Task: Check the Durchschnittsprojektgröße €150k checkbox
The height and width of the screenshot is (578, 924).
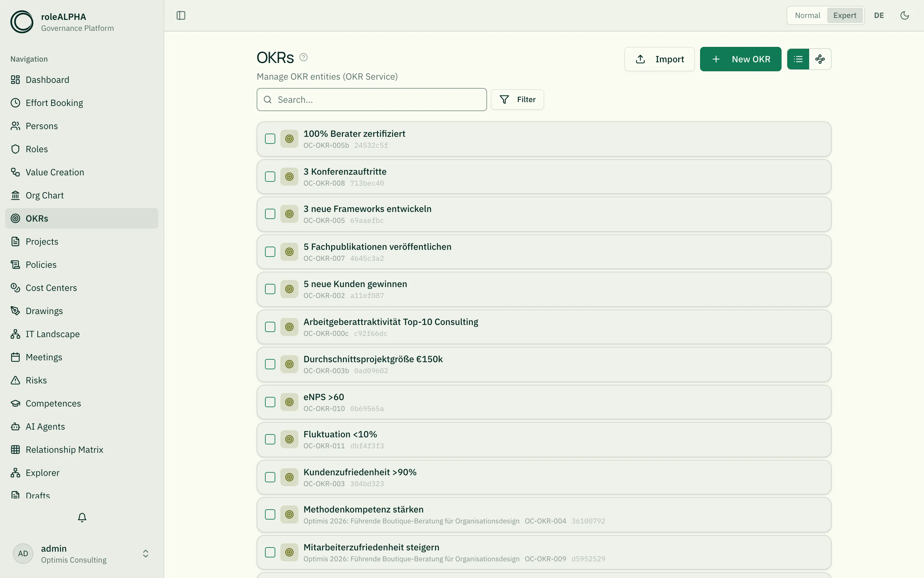Action: [x=270, y=364]
